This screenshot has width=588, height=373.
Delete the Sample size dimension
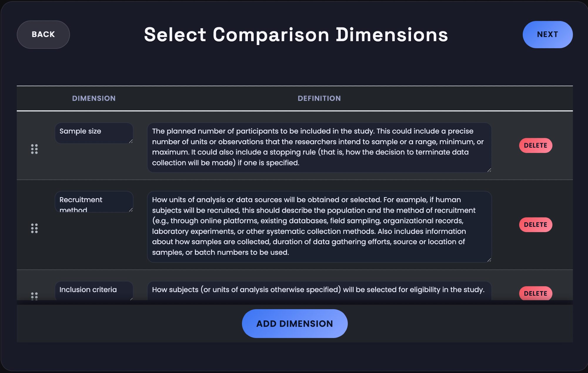point(535,145)
